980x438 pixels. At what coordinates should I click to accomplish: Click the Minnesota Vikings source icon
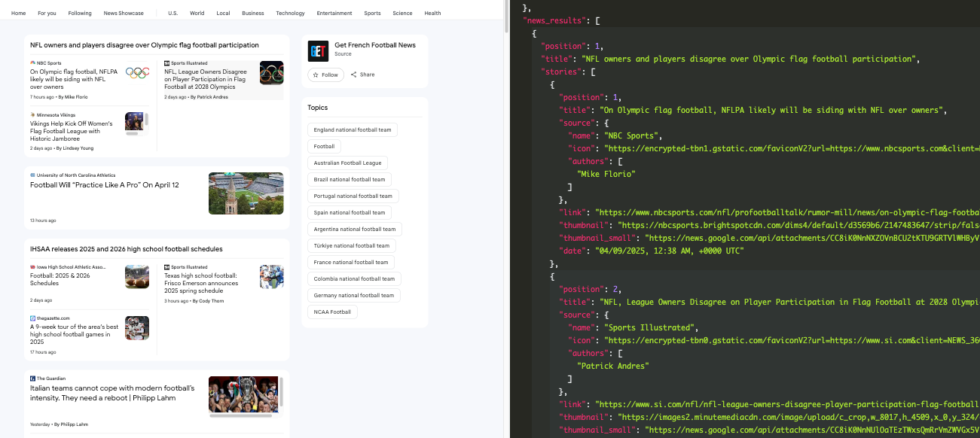pyautogui.click(x=32, y=115)
